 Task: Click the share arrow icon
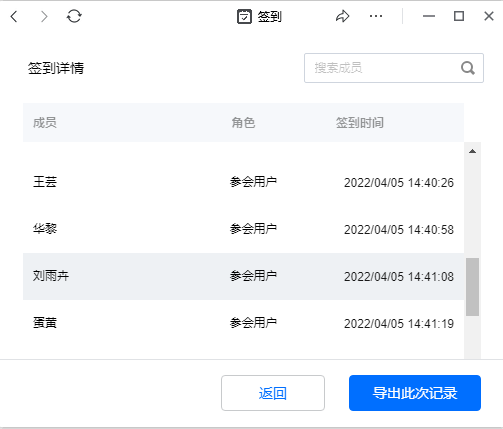coord(342,16)
